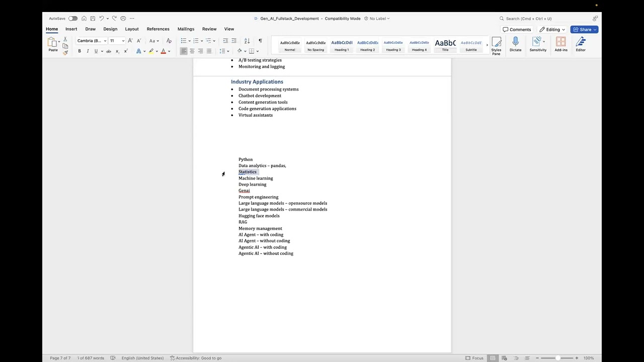The width and height of the screenshot is (644, 362).
Task: Increase the paragraph indent
Action: pyautogui.click(x=234, y=41)
